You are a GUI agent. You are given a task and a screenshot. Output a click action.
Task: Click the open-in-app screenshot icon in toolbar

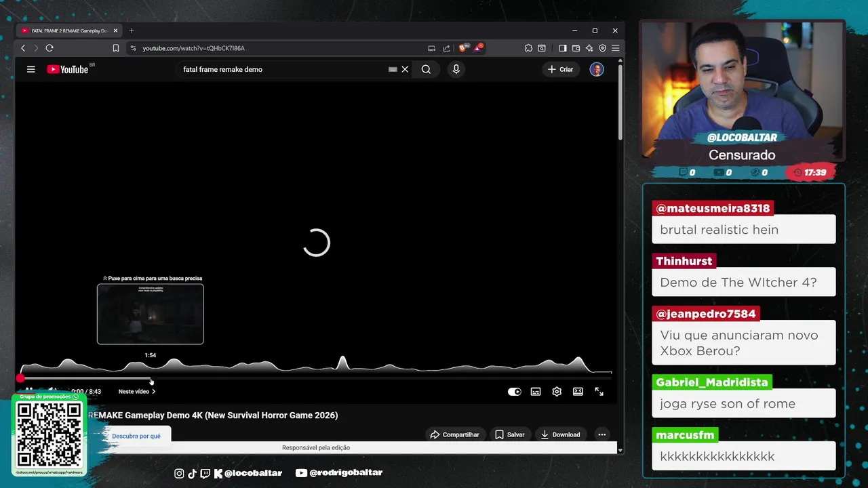coord(542,48)
